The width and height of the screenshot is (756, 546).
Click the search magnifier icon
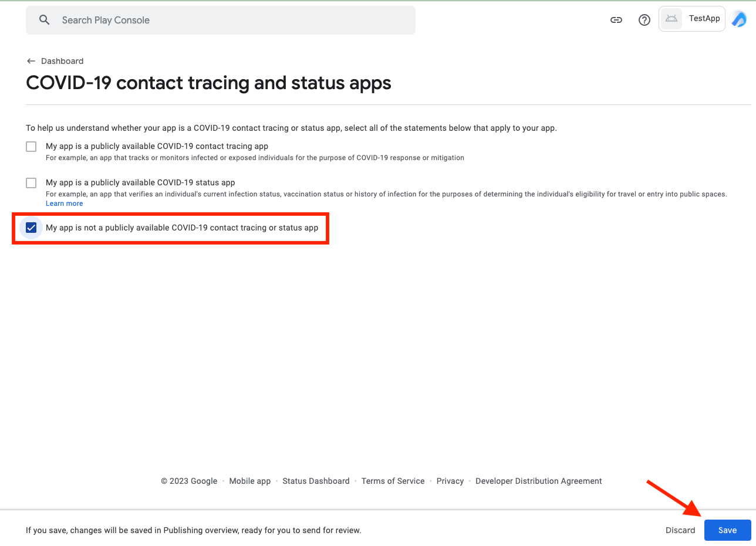pos(44,20)
